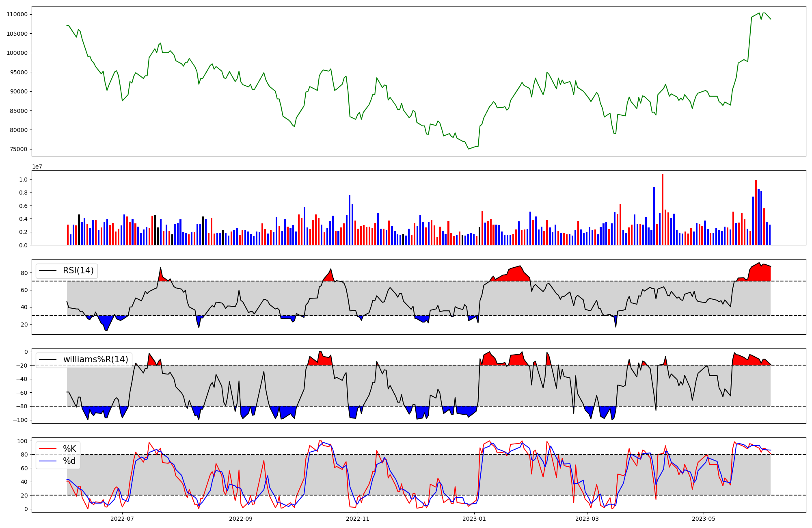Click the 2022-11 date label
The image size is (812, 528).
pyautogui.click(x=358, y=519)
